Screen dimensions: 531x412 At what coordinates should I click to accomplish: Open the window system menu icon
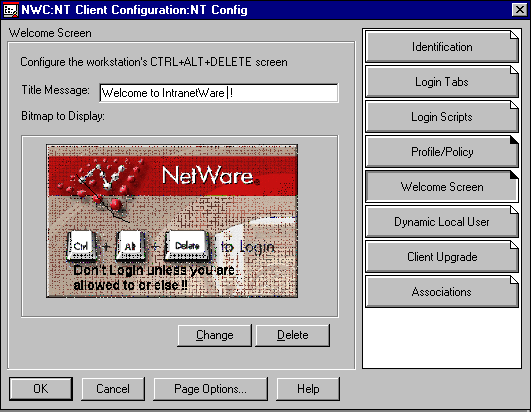pos(10,10)
